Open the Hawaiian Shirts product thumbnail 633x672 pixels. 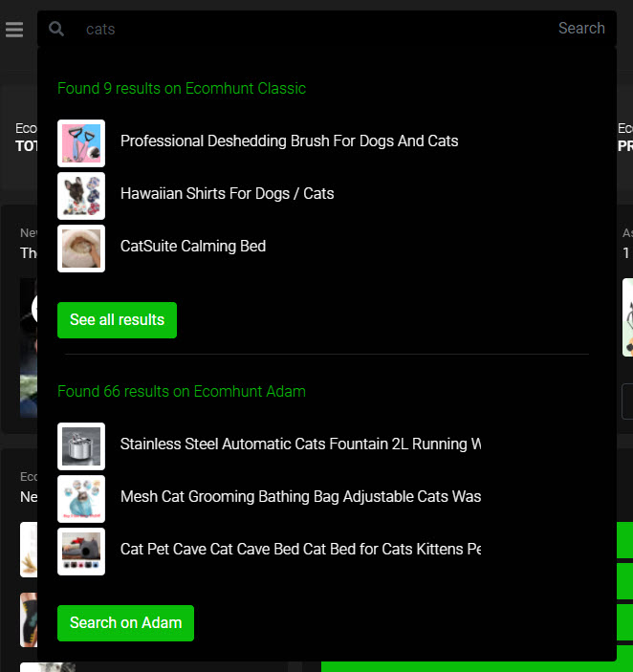(x=81, y=196)
